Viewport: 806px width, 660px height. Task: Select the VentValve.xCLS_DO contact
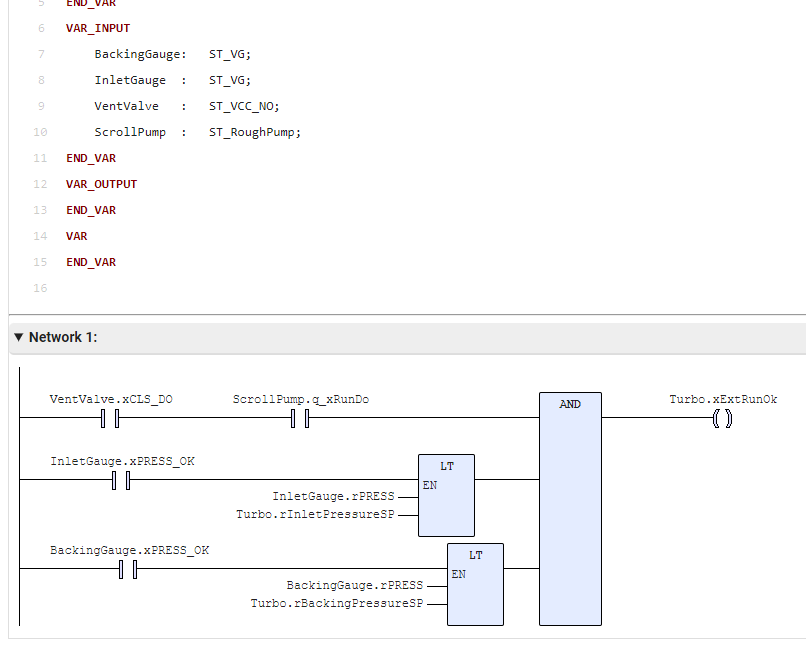pos(110,418)
